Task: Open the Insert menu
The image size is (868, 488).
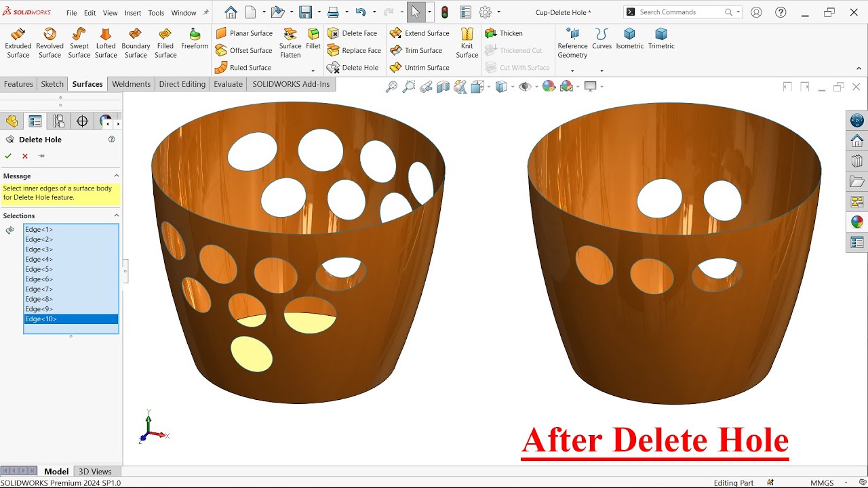Action: pyautogui.click(x=133, y=13)
